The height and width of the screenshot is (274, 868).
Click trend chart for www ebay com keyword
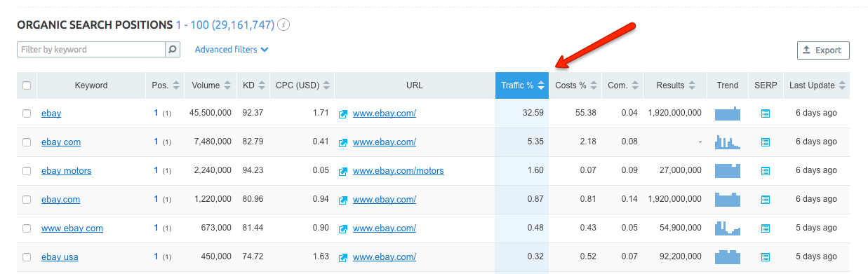pos(728,228)
